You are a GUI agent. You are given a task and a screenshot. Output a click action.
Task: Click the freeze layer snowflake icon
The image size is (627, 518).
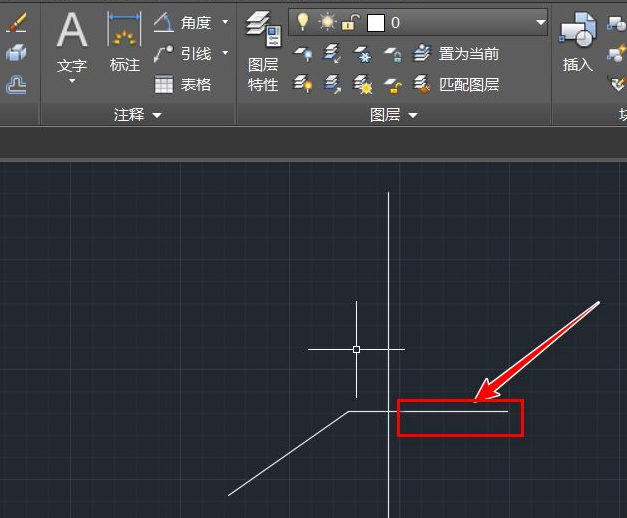coord(362,54)
